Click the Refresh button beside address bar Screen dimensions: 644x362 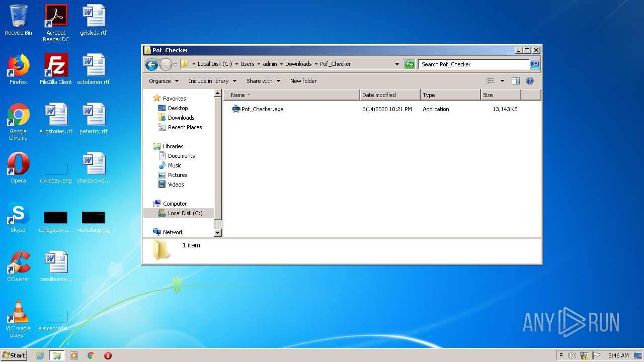pyautogui.click(x=410, y=64)
